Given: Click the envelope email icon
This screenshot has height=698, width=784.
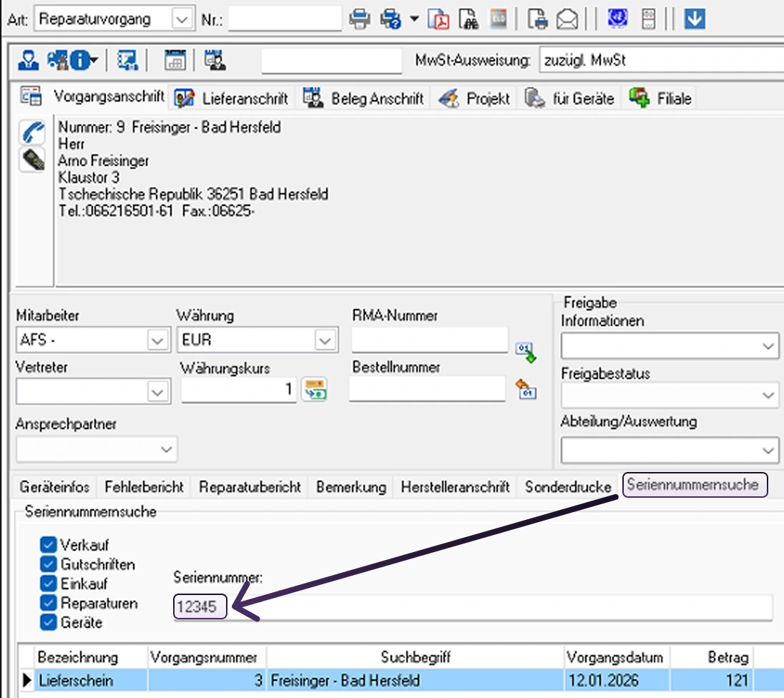Looking at the screenshot, I should coord(567,19).
